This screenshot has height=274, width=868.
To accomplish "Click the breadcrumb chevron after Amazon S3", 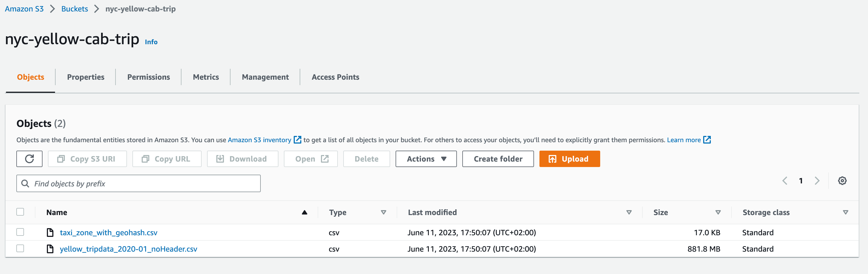I will (52, 9).
